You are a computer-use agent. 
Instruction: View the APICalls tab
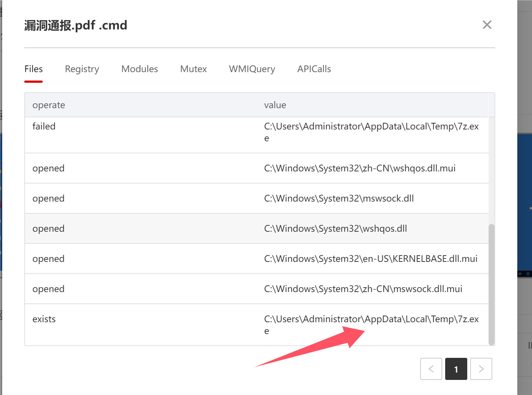(x=314, y=69)
